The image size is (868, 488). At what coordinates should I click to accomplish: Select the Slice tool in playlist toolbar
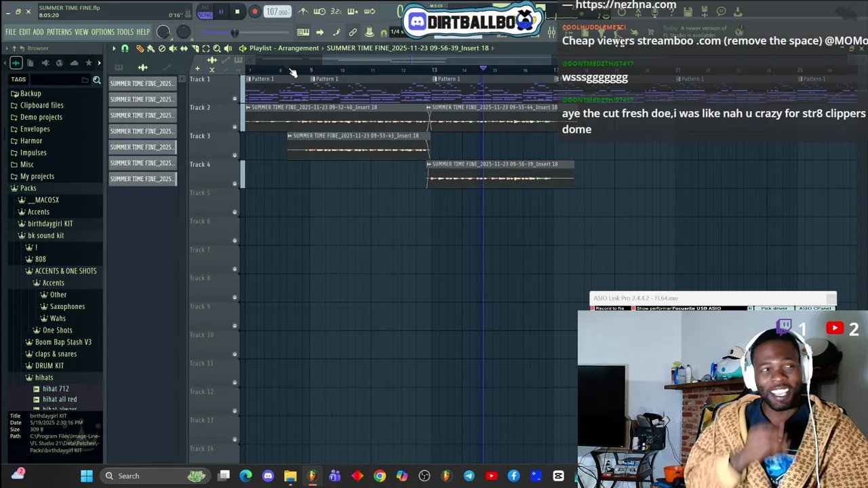195,48
